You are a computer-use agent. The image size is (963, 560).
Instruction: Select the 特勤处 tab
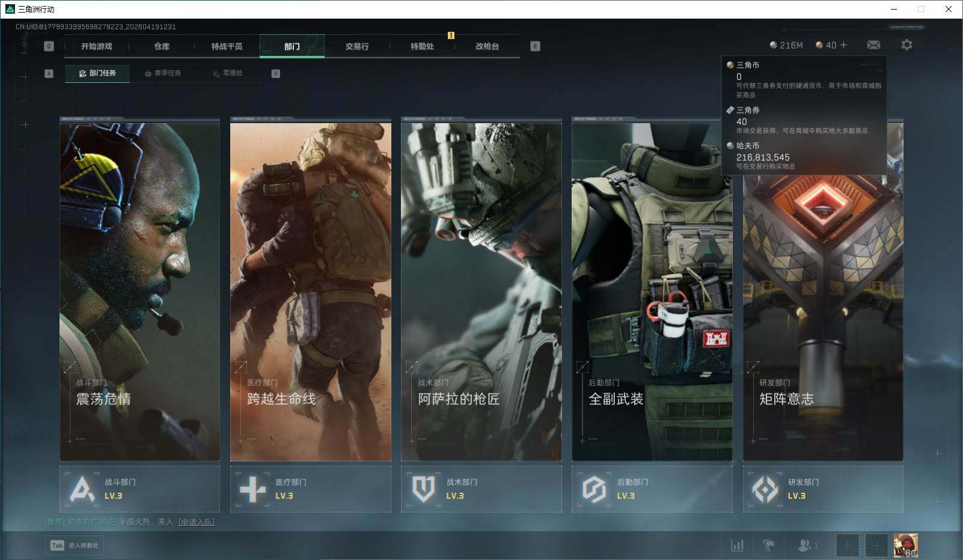422,46
